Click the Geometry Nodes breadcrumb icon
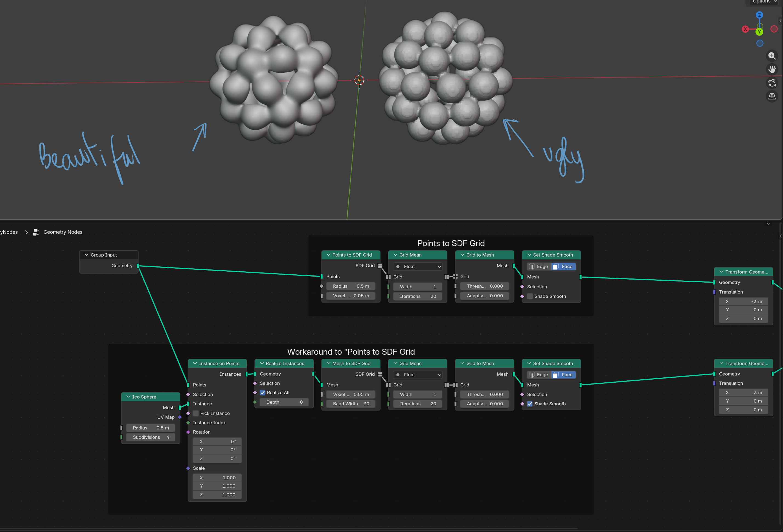This screenshot has height=532, width=783. click(36, 232)
